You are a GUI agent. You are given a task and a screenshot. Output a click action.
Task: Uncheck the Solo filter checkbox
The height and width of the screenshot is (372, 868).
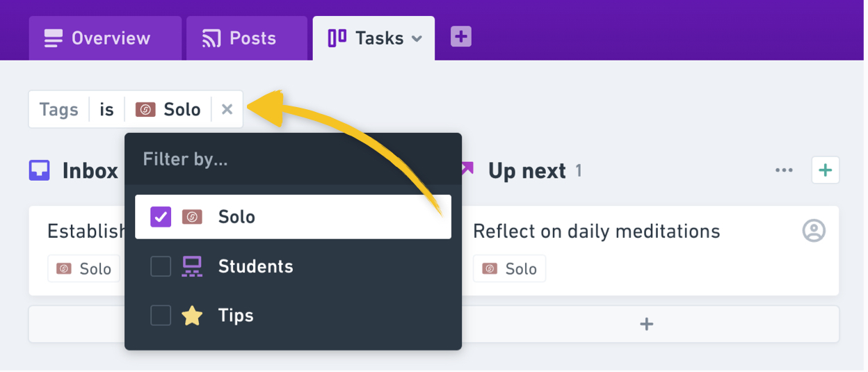tap(161, 217)
